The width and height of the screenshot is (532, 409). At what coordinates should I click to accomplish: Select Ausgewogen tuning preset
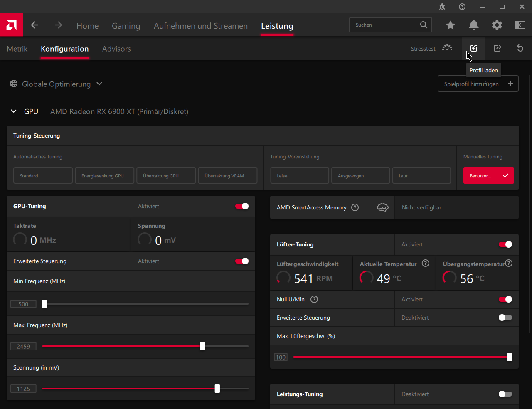pos(361,175)
